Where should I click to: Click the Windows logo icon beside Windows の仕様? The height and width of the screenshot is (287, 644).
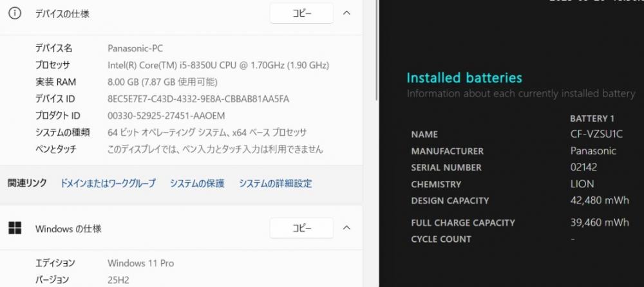15,228
